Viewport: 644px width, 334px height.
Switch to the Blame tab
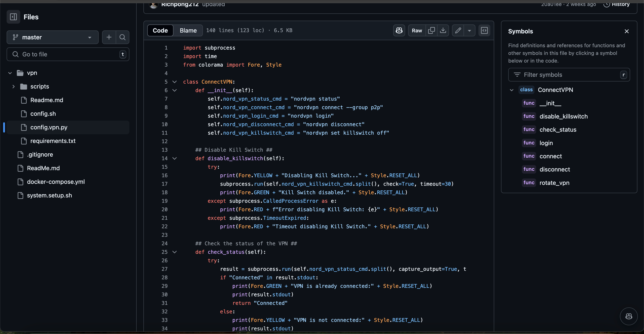(188, 30)
